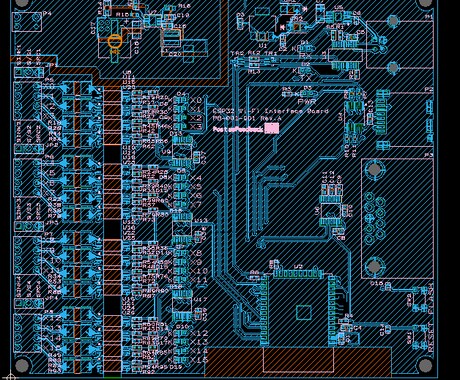
Task: Select the P2 connector designator
Action: click(x=429, y=90)
